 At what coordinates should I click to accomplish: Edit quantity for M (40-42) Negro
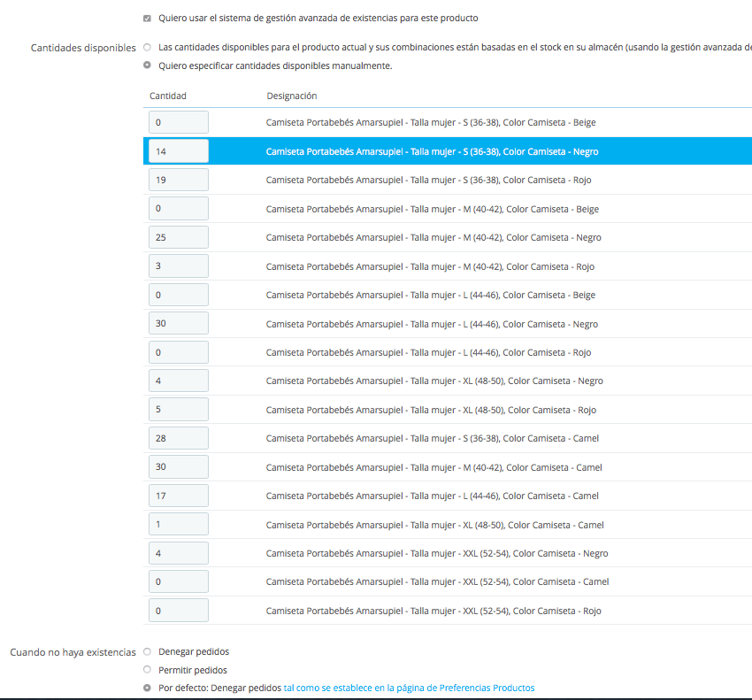[x=179, y=237]
